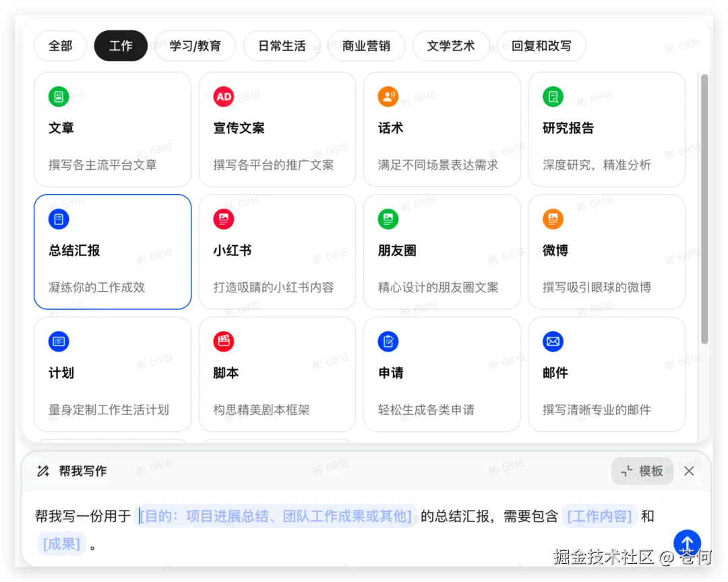Switch to the 学习/教育 tab
The width and height of the screenshot is (728, 582).
[x=195, y=46]
